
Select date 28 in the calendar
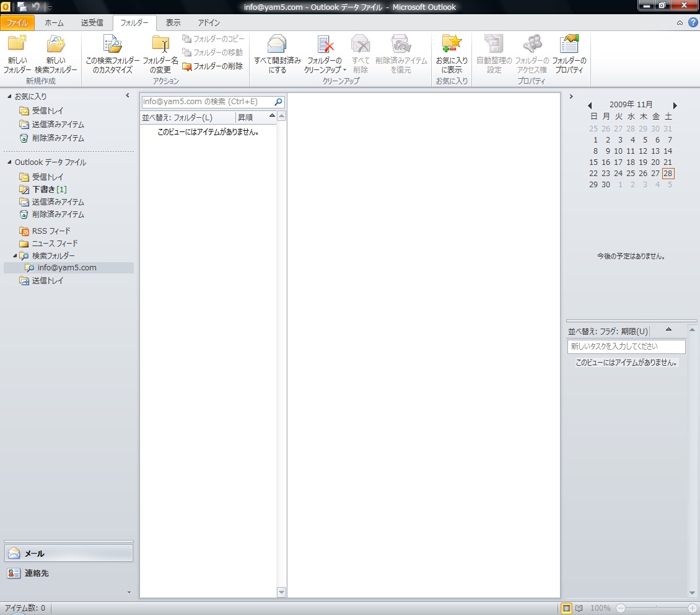tap(668, 174)
